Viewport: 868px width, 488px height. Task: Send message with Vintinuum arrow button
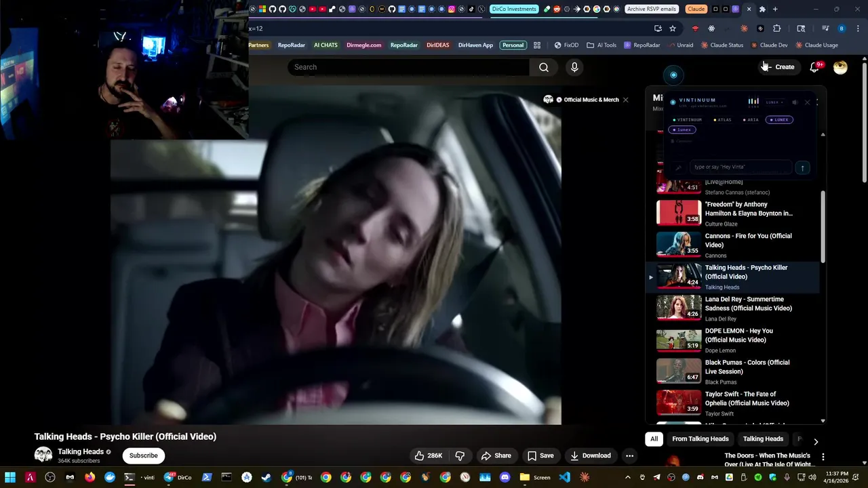[x=802, y=167]
